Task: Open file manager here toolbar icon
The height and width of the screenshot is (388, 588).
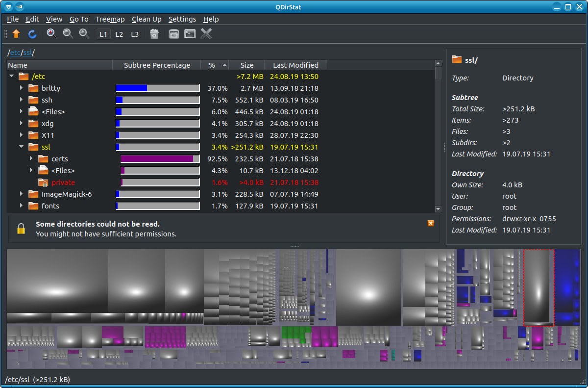Action: pyautogui.click(x=173, y=34)
